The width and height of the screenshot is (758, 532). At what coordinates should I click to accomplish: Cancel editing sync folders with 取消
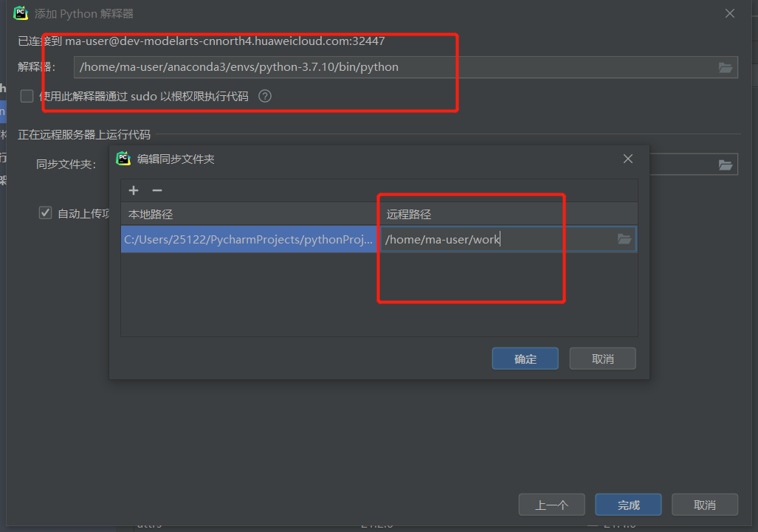[602, 359]
